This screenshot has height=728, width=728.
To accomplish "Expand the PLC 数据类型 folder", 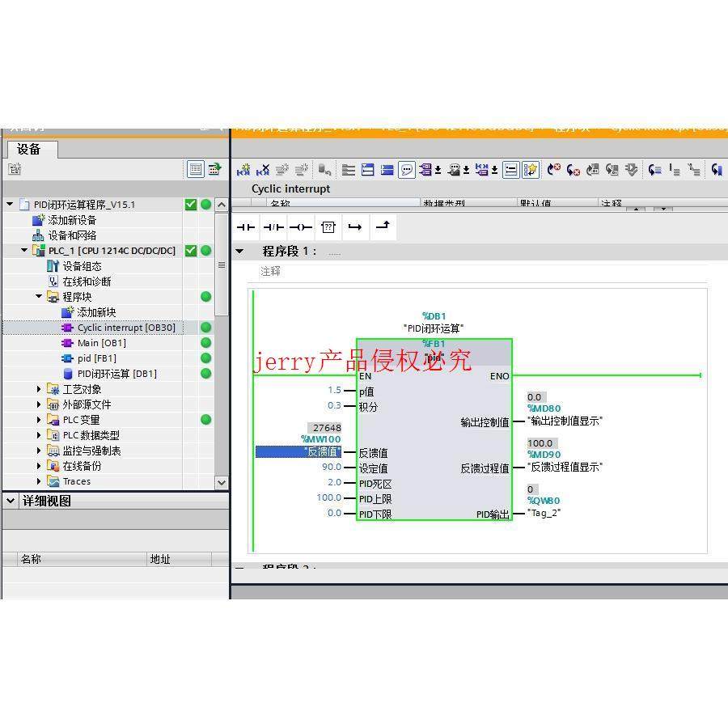I will tap(39, 435).
